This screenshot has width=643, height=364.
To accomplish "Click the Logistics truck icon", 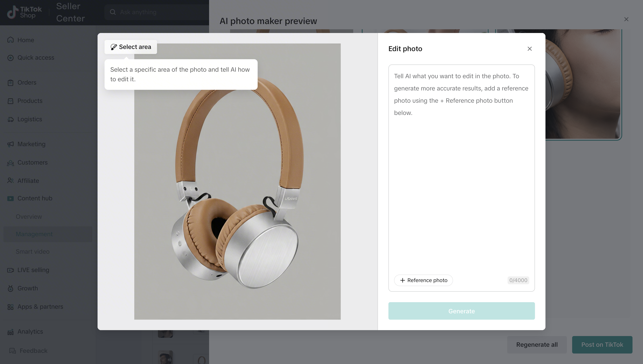I will 10,119.
